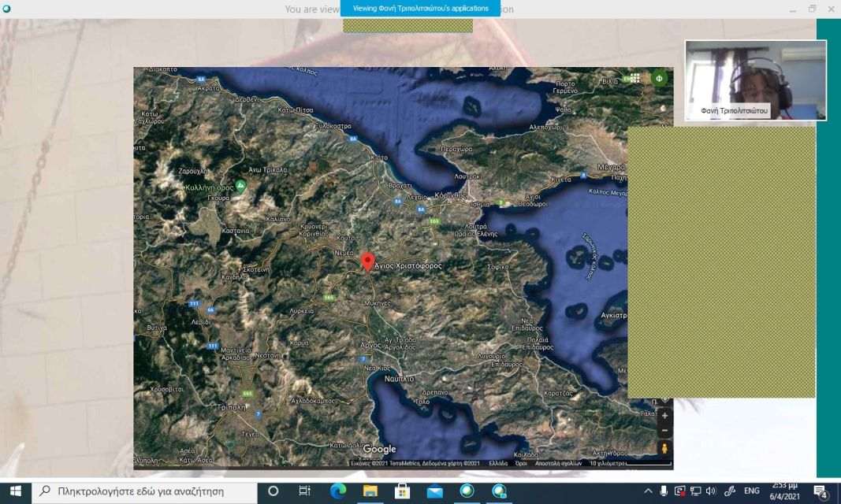Image resolution: width=841 pixels, height=504 pixels.
Task: Open File Explorer from the taskbar
Action: 370,491
